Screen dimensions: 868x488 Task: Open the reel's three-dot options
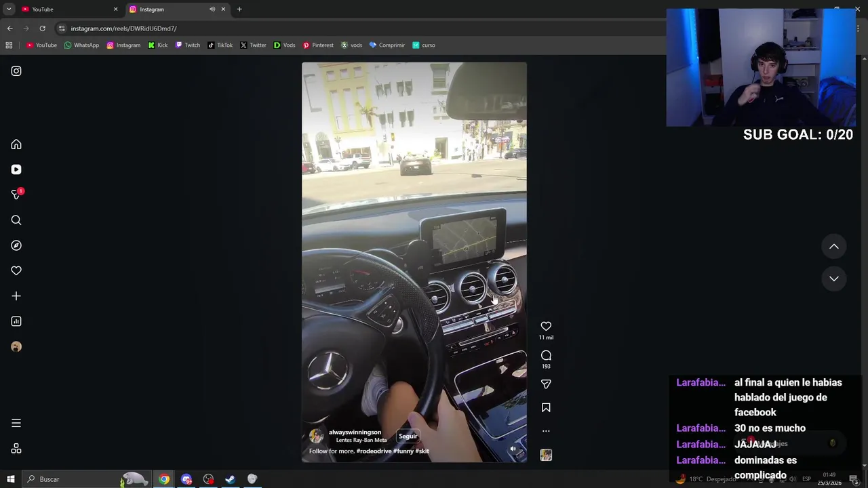(x=546, y=431)
